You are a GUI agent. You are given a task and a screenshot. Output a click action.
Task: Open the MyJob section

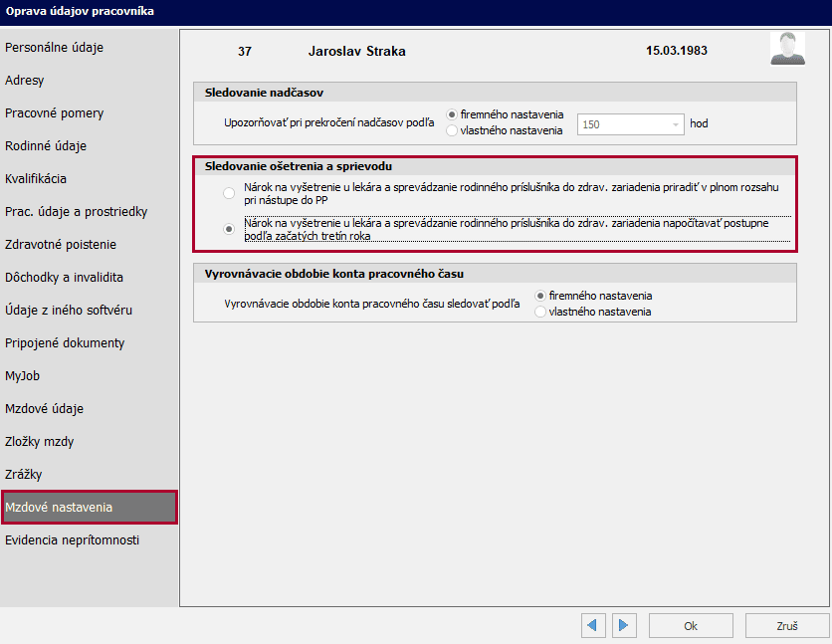click(x=23, y=376)
